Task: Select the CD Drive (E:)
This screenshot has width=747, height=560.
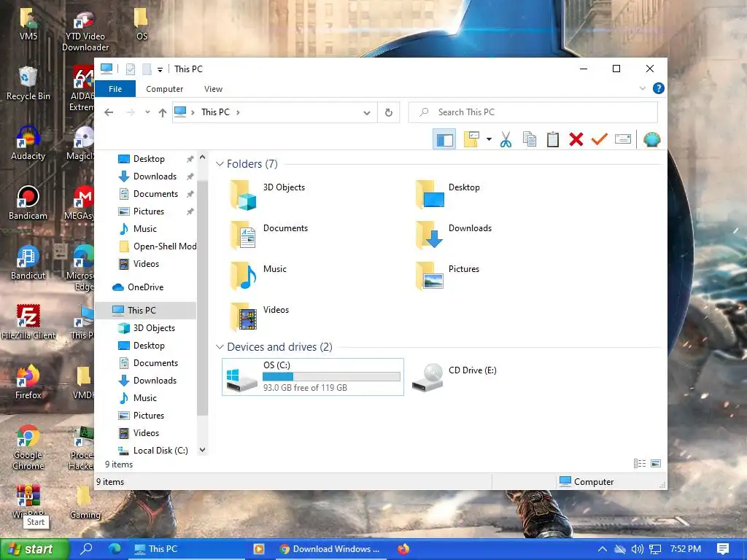Action: click(454, 377)
